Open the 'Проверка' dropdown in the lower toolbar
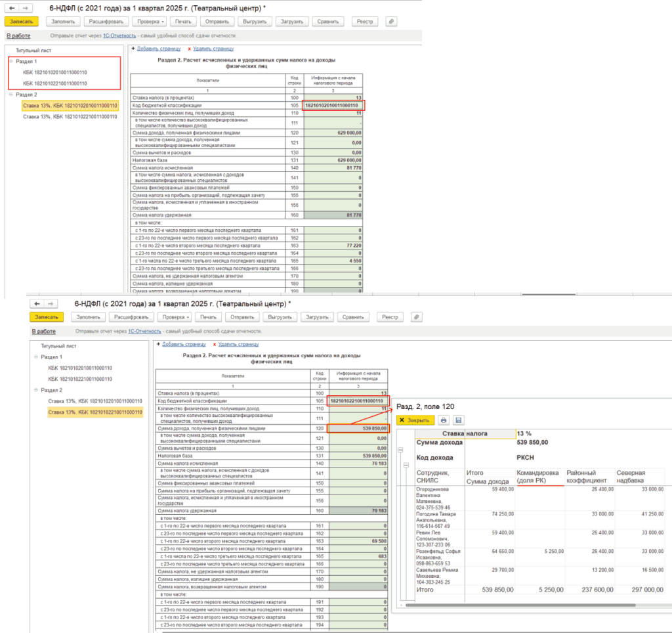The image size is (672, 633). [x=174, y=317]
